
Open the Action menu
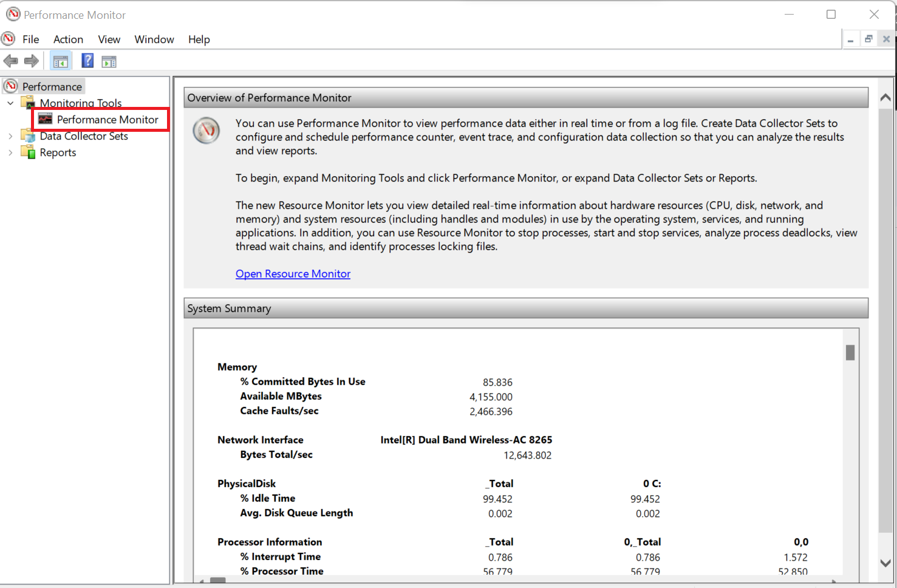(68, 39)
